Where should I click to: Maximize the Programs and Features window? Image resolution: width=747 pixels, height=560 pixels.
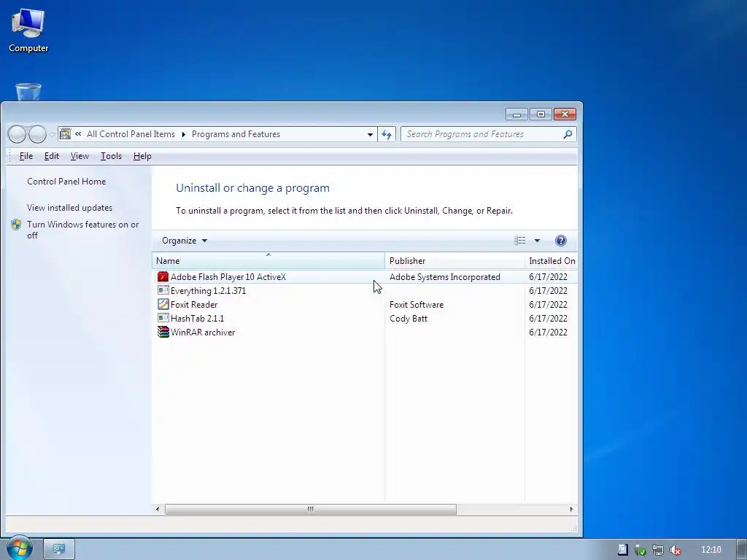[541, 114]
